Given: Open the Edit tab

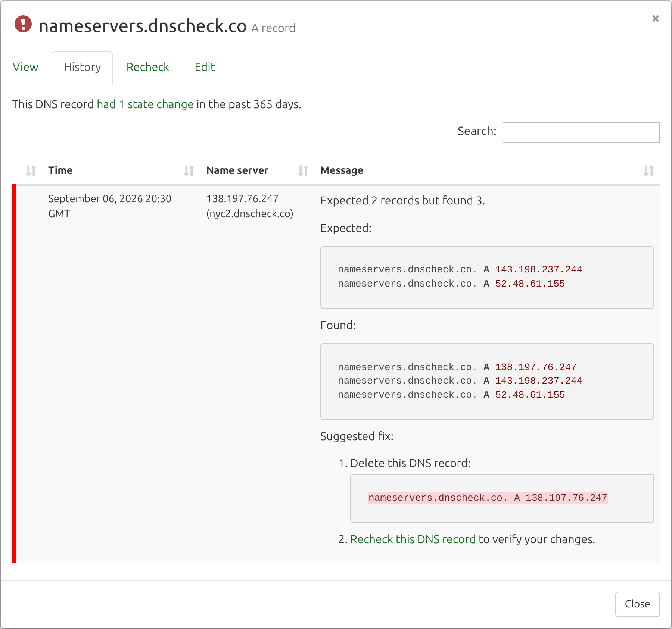Looking at the screenshot, I should coord(205,67).
